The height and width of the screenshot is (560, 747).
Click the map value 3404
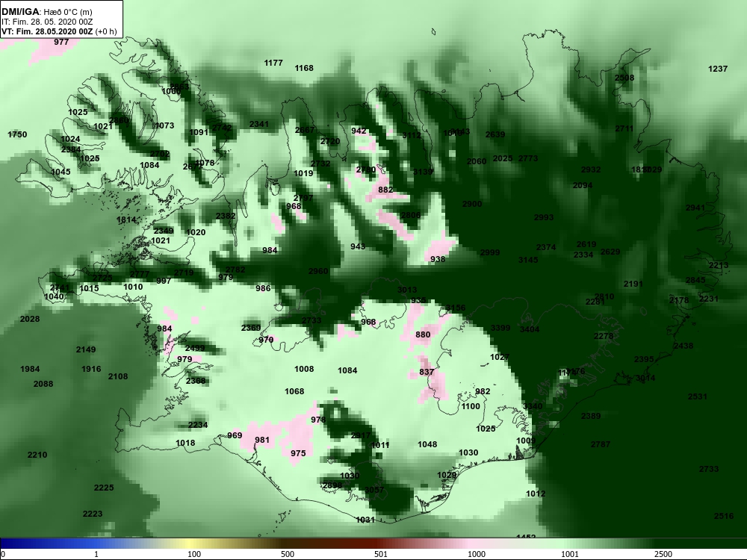pos(530,329)
